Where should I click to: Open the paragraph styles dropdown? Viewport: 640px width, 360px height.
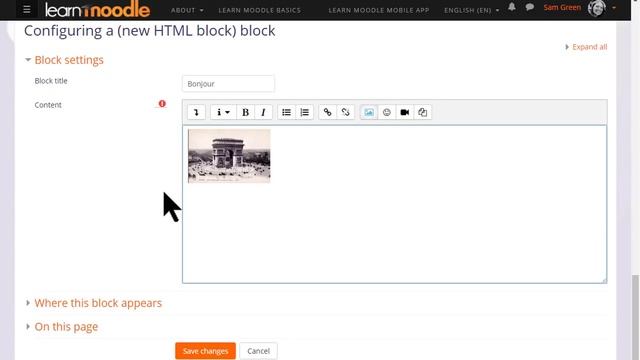point(223,112)
